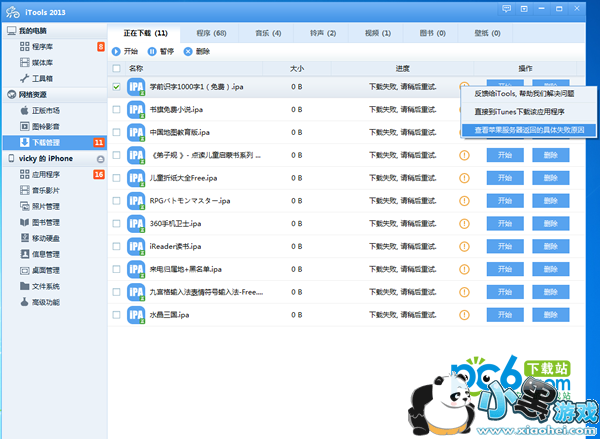
Task: Uncheck the 学前识字1000字1 download checkbox
Action: pos(117,86)
